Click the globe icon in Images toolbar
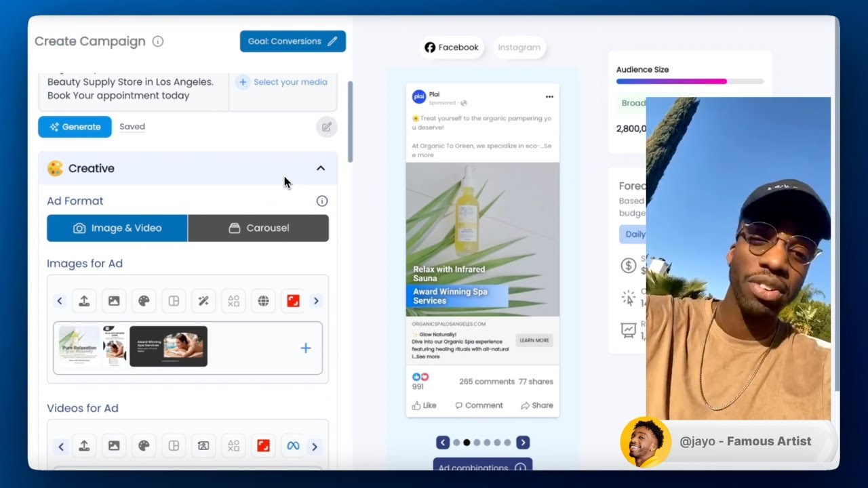 263,301
